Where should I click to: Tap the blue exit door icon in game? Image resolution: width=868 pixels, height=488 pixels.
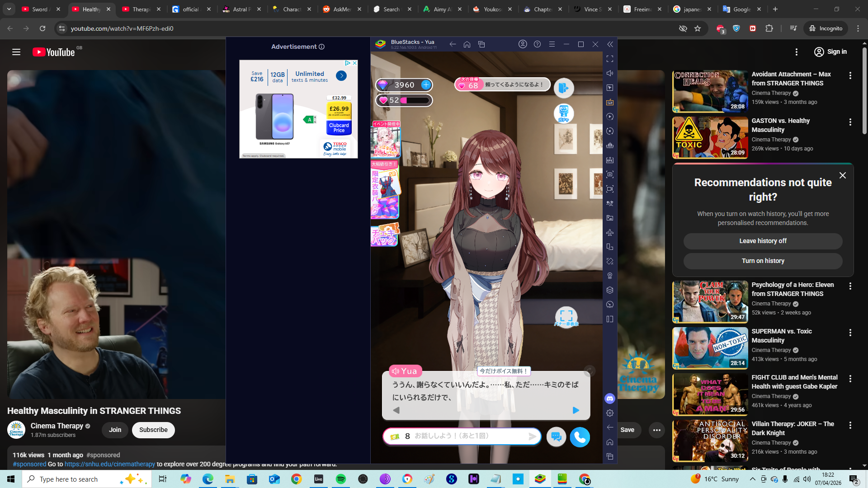coord(564,88)
